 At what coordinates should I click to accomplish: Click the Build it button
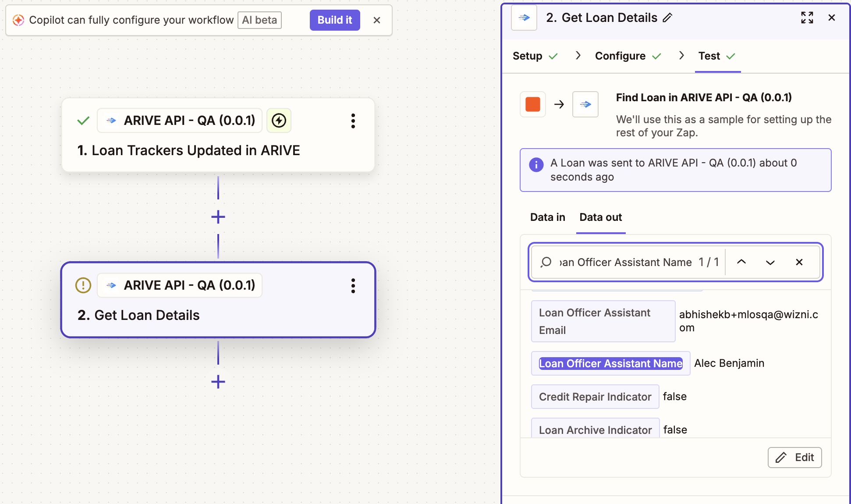pos(334,20)
